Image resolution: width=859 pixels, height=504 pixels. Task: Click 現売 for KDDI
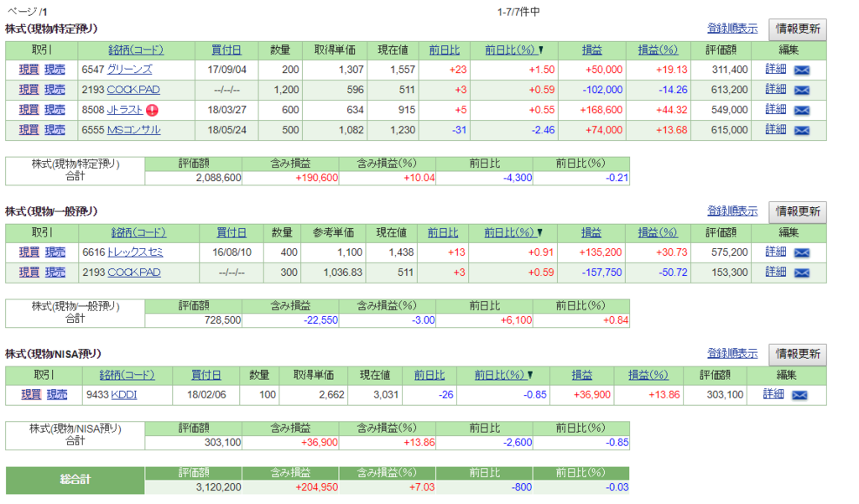57,394
